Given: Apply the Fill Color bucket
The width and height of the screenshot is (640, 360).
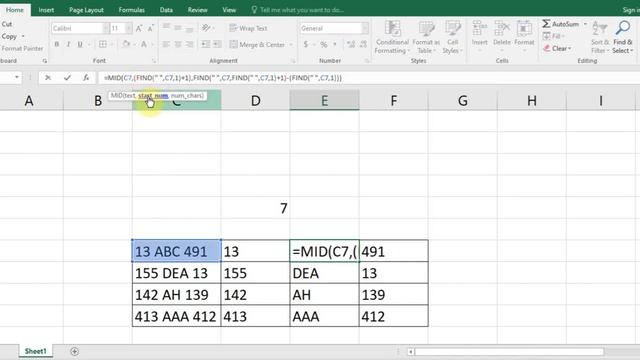Looking at the screenshot, I should coord(126,44).
